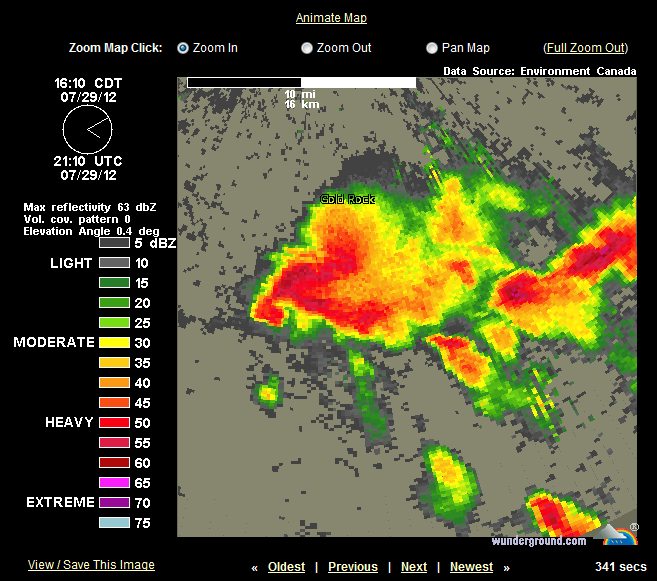
Task: Click the 10 dBZ LIGHT color swatch
Action: 114,263
